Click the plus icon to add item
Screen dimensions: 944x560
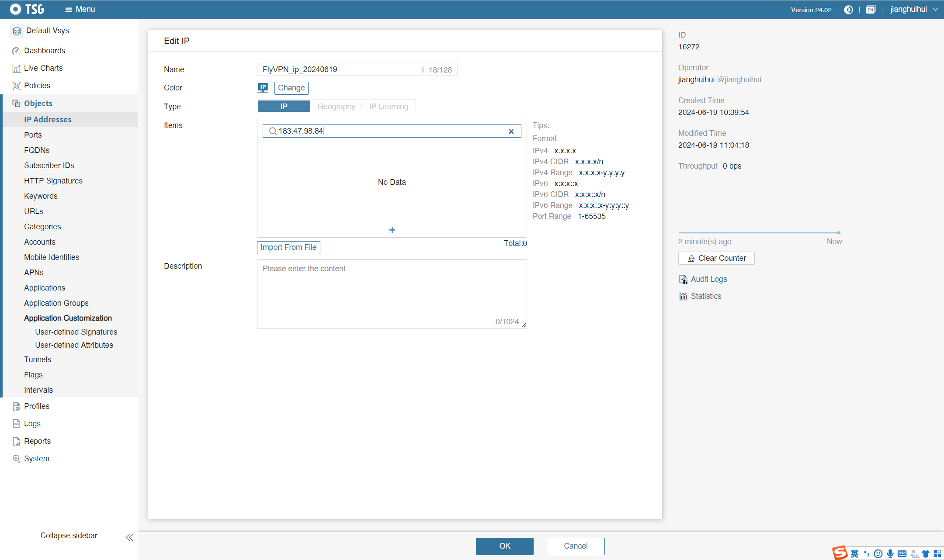pos(392,230)
